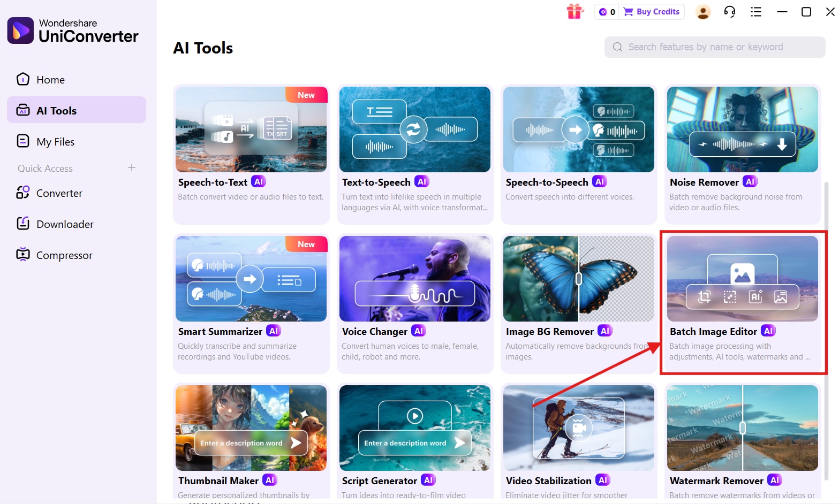Select the Converter tool in sidebar
Screen dimensions: 839x504
59,193
